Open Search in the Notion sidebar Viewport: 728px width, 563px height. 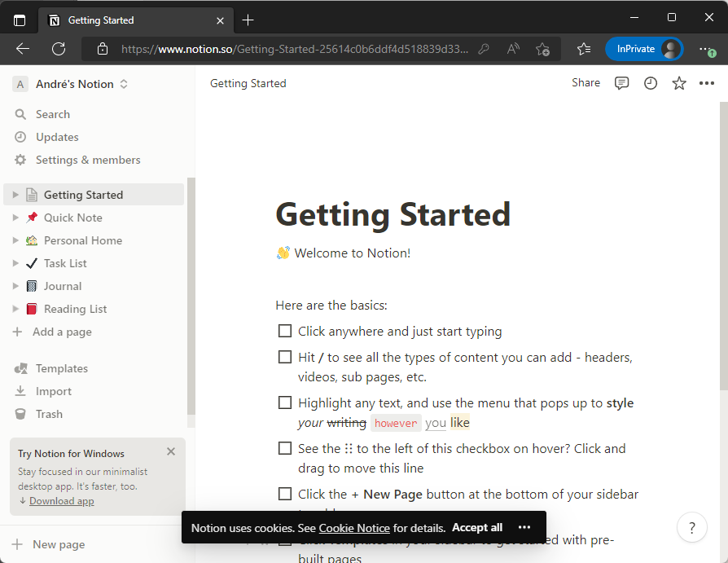click(50, 113)
